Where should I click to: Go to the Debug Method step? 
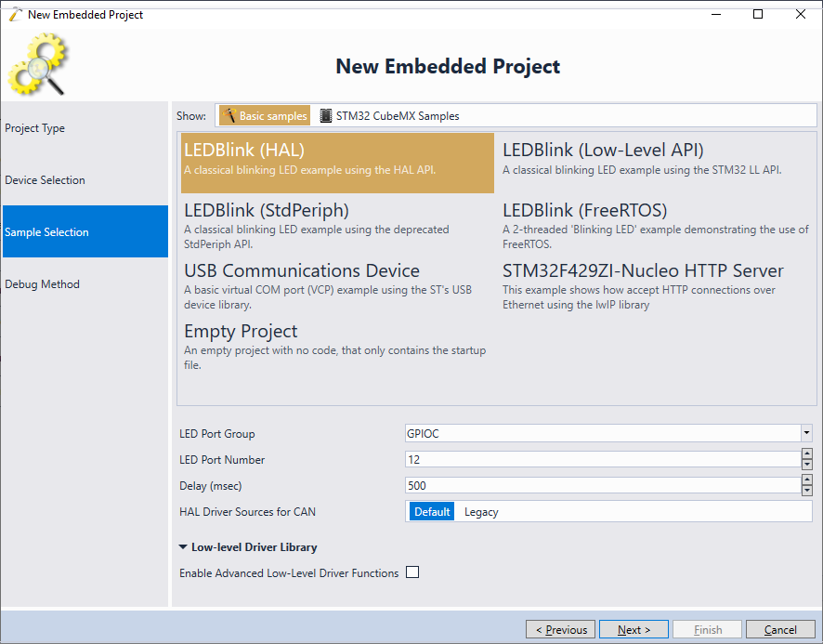click(85, 284)
